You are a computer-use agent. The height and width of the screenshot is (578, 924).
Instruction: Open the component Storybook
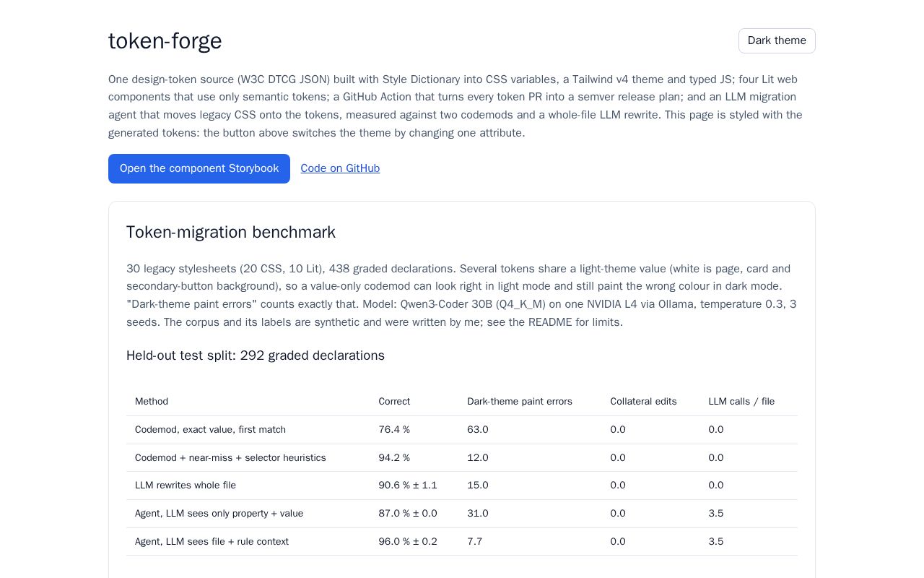pyautogui.click(x=199, y=168)
